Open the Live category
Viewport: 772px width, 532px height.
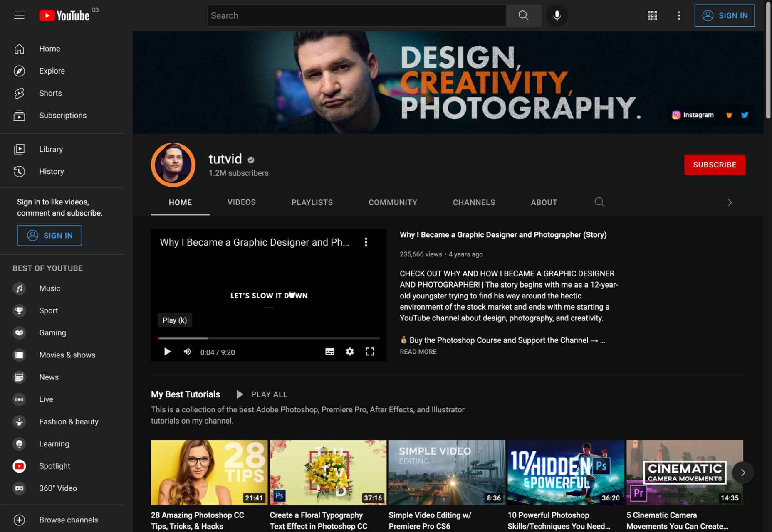pyautogui.click(x=62, y=399)
